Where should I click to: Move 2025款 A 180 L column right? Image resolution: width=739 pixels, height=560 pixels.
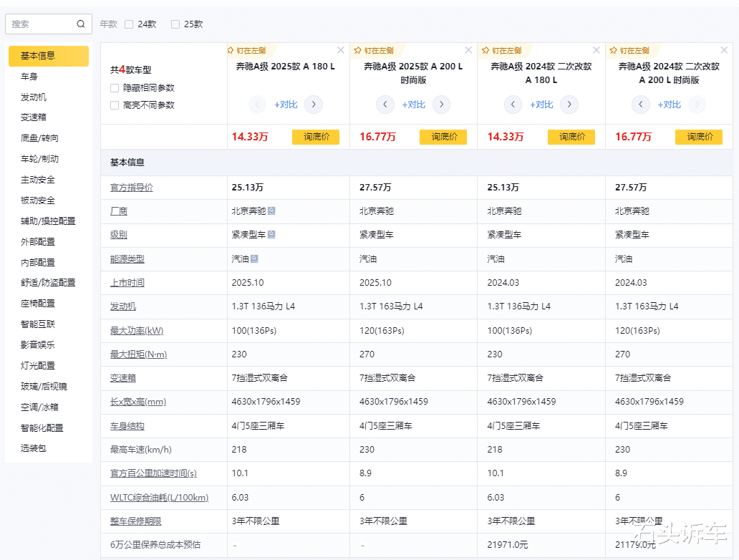313,105
